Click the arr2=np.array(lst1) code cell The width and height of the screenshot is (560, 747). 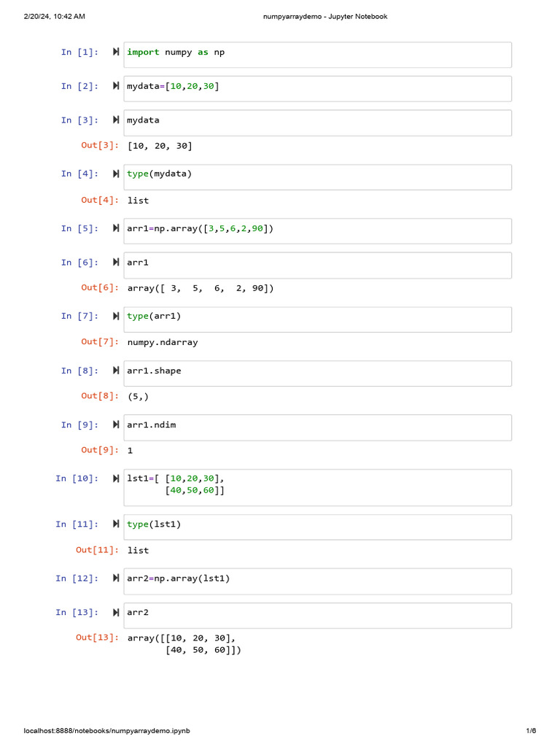[318, 581]
